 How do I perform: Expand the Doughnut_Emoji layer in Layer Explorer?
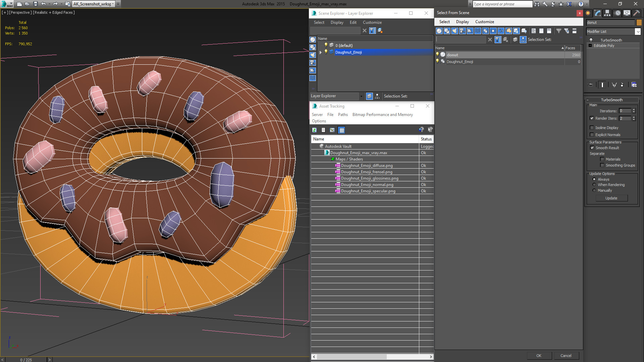coord(321,52)
